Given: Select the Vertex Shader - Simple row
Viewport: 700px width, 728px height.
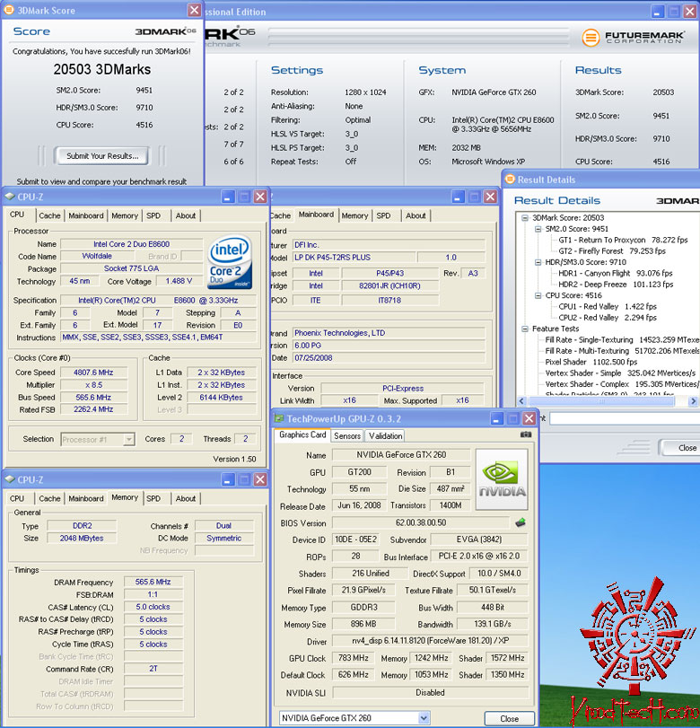Looking at the screenshot, I should coord(620,373).
